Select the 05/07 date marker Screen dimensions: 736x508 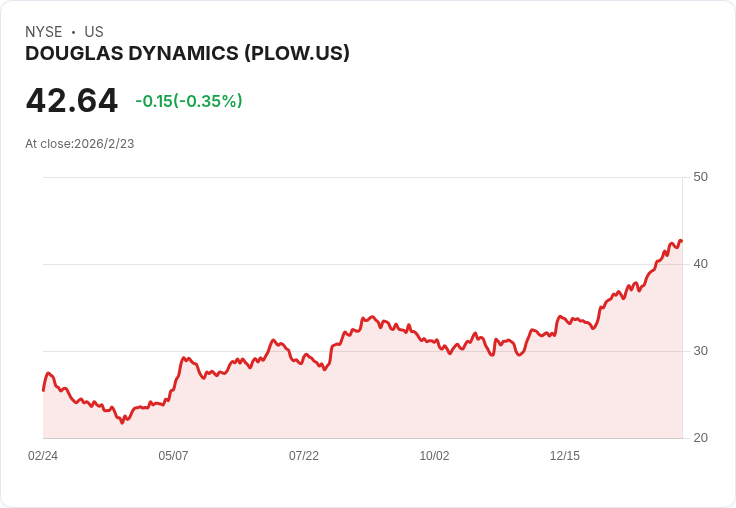[x=173, y=456]
